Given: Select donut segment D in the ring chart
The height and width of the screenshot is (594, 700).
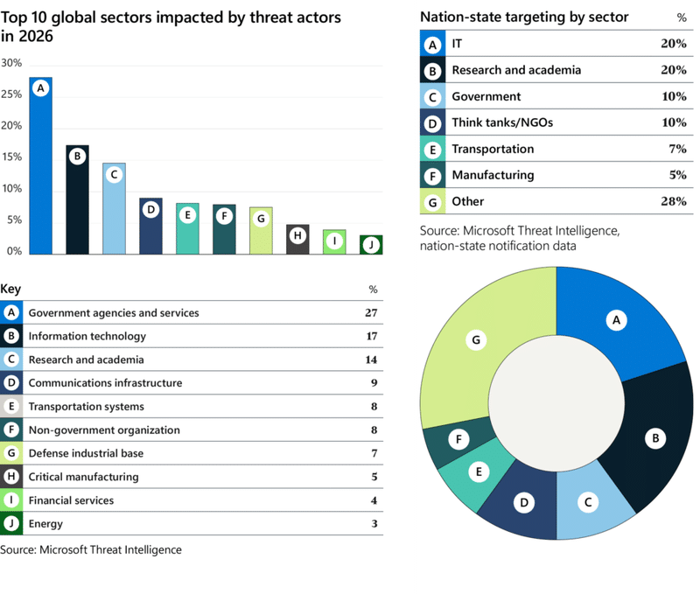Looking at the screenshot, I should (523, 502).
